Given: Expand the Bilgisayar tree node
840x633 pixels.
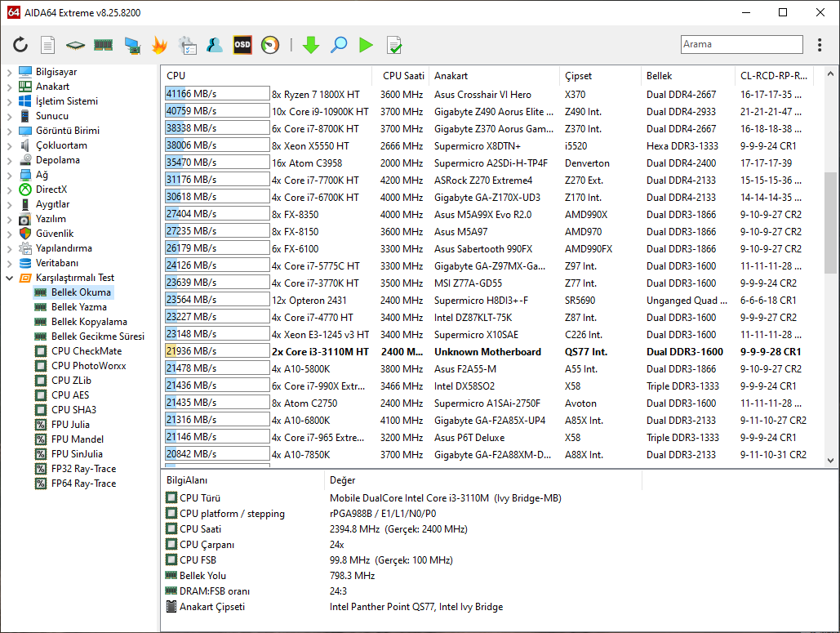Looking at the screenshot, I should (9, 72).
